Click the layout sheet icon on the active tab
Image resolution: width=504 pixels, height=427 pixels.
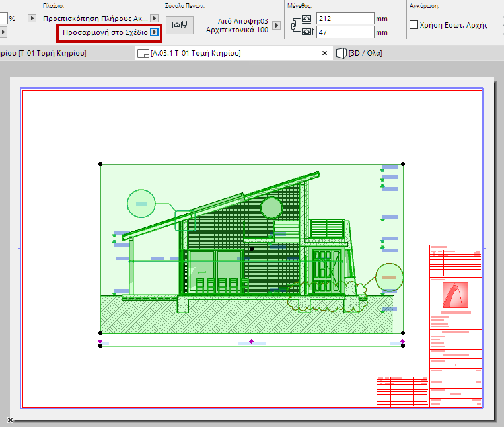144,53
